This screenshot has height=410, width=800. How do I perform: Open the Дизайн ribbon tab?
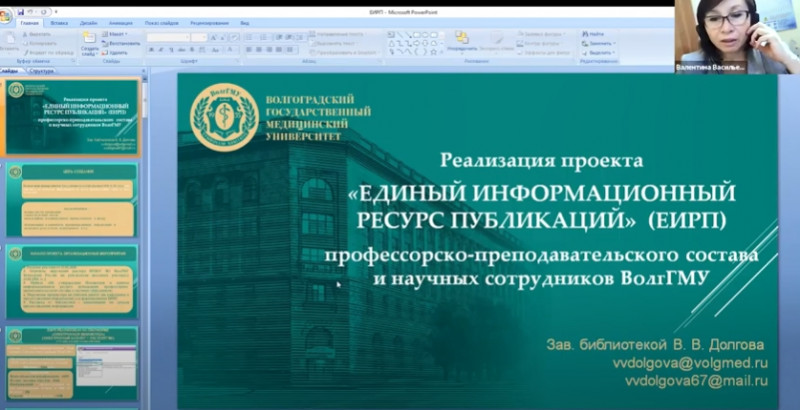[x=89, y=23]
